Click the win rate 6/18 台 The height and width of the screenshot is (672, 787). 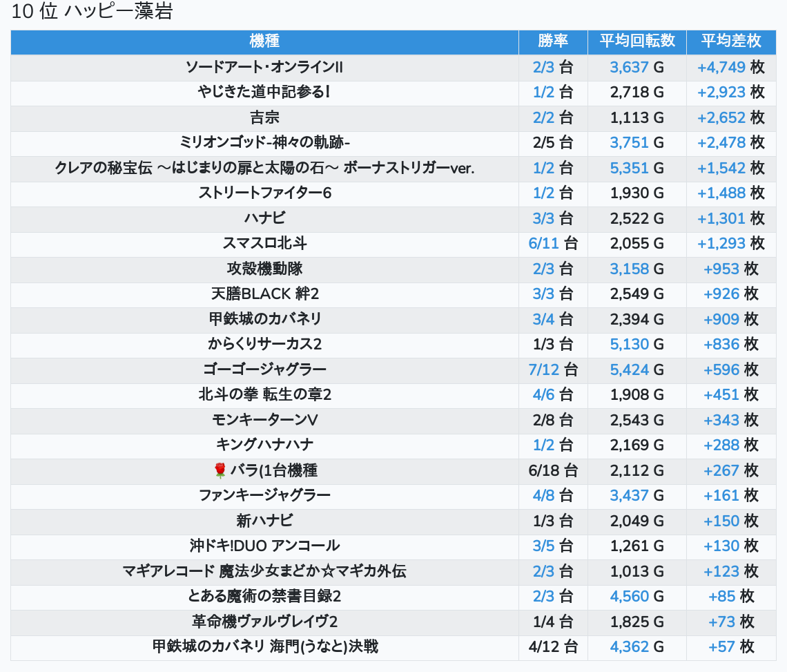pos(553,470)
